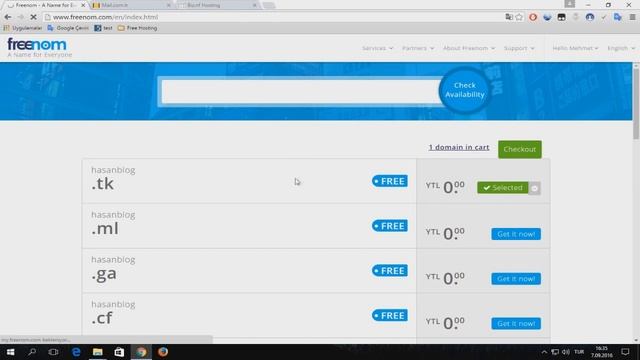Viewport: 640px width, 360px height.
Task: Click Get it now for .cf domain
Action: point(516,324)
